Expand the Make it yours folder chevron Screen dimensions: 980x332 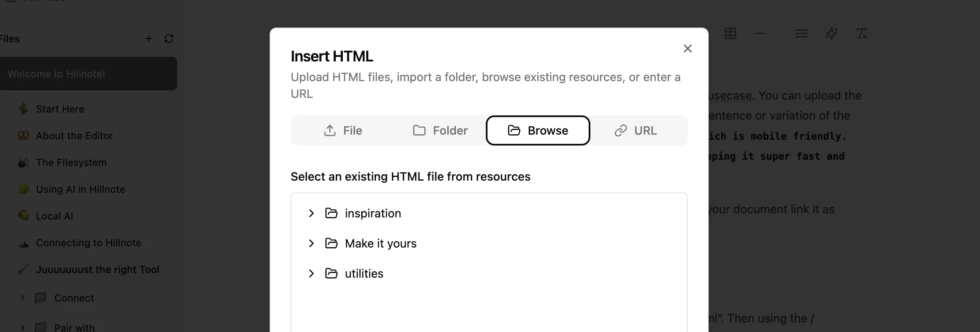click(311, 244)
